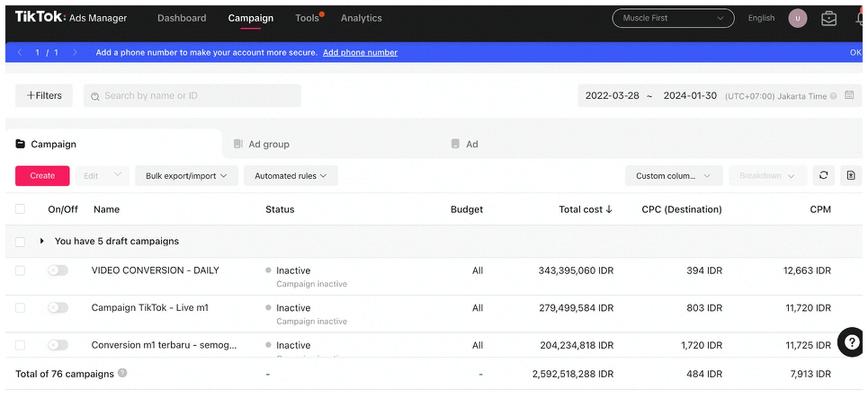Go to next notification banner message

click(75, 53)
